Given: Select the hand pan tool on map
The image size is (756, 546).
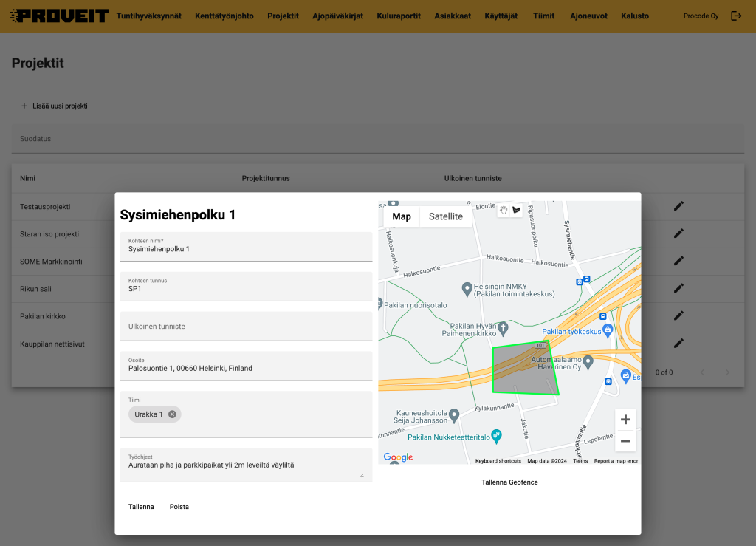Looking at the screenshot, I should [504, 211].
